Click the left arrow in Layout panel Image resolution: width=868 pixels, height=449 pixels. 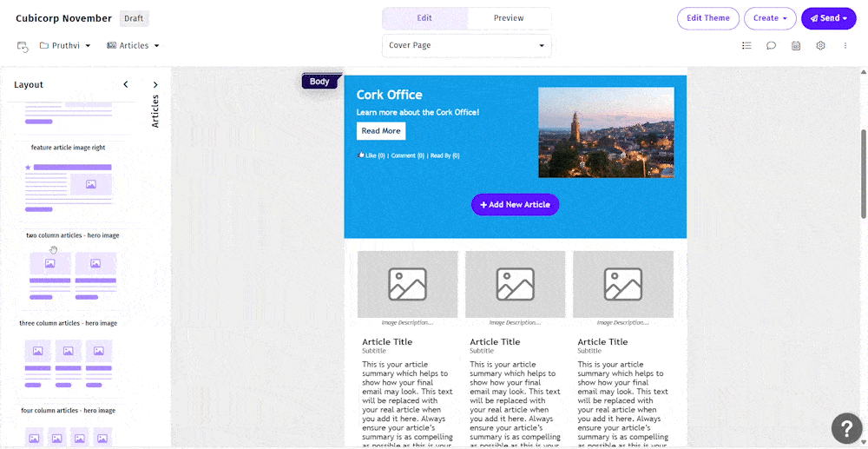126,85
